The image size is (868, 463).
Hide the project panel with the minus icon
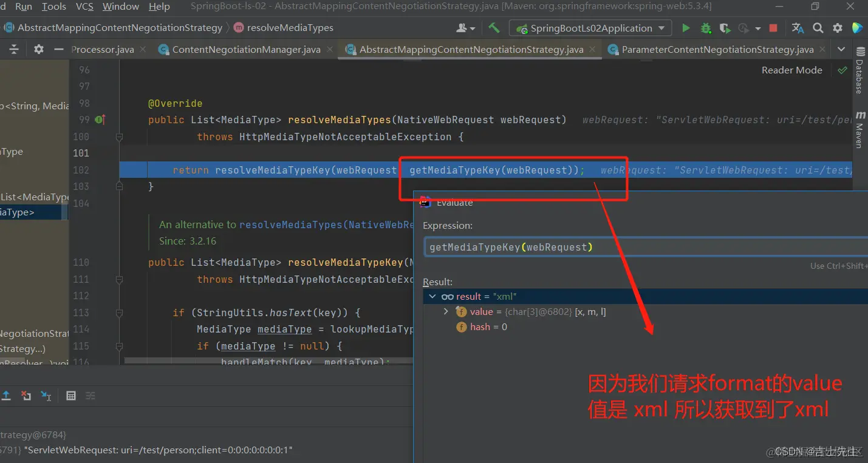59,49
